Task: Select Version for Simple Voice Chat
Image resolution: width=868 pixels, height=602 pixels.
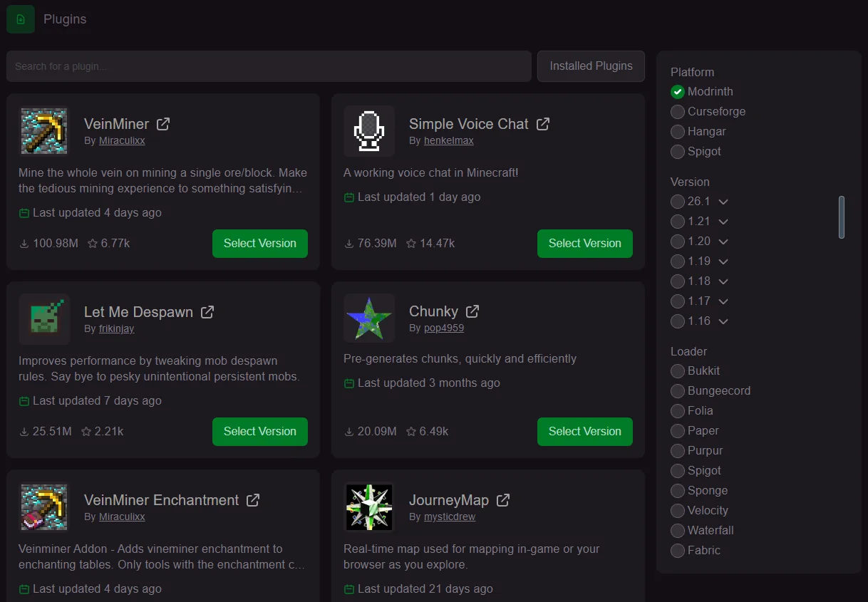Action: click(x=585, y=244)
